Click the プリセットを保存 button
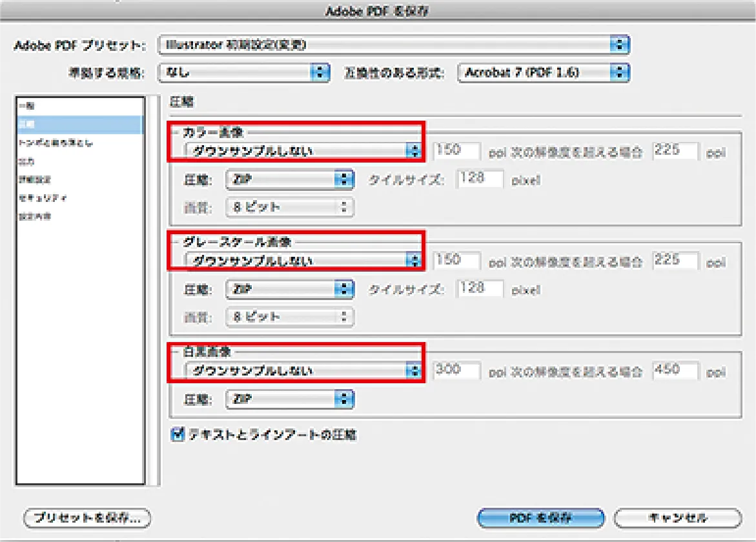This screenshot has width=756, height=542. pyautogui.click(x=87, y=517)
